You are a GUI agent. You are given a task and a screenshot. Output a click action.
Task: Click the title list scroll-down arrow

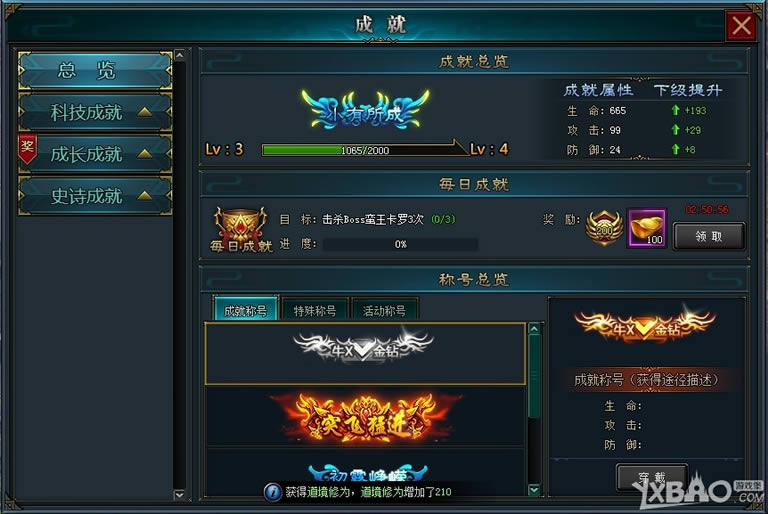[534, 490]
